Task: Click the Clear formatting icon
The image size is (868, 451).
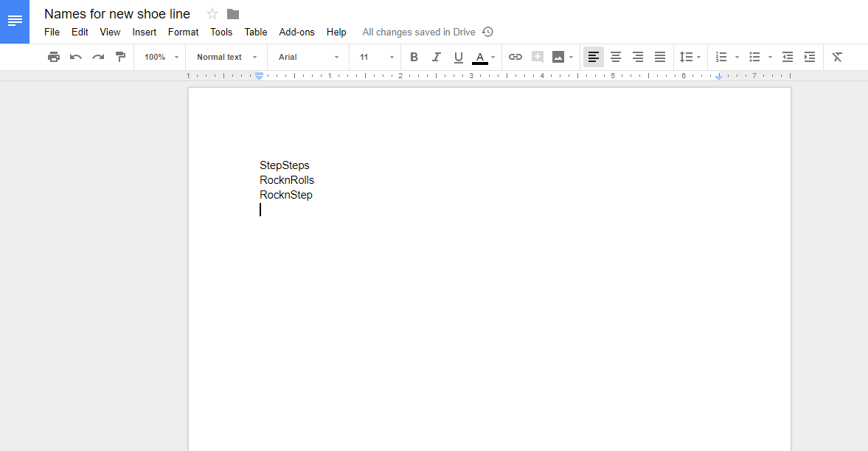Action: point(837,56)
